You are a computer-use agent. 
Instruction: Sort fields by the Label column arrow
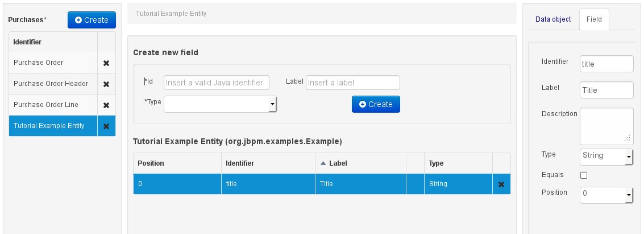tap(323, 163)
